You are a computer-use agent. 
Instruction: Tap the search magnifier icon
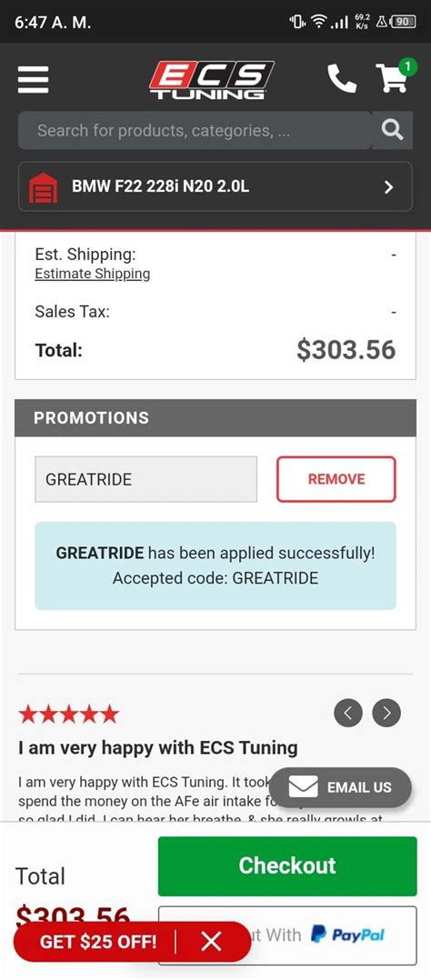(392, 130)
